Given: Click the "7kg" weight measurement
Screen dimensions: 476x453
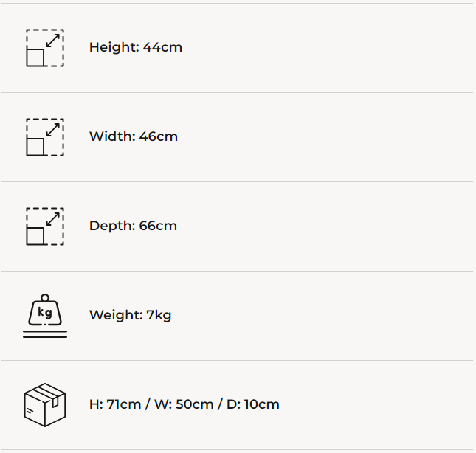Looking at the screenshot, I should (x=159, y=315).
